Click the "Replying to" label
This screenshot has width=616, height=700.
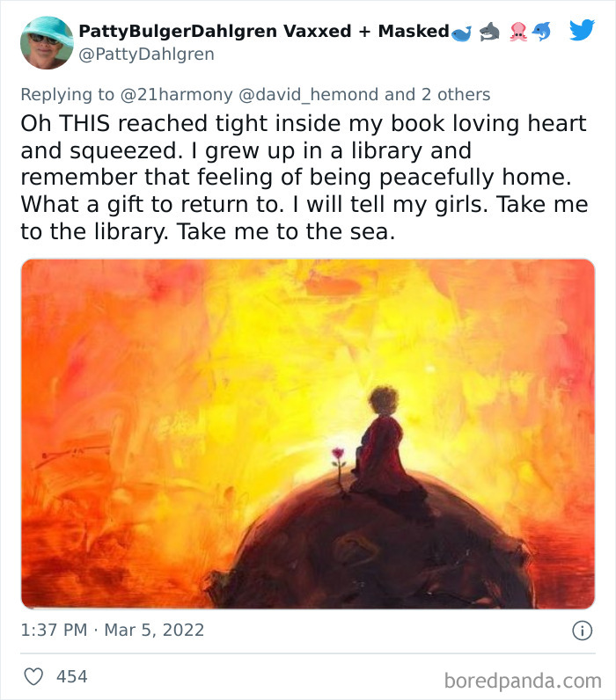(68, 95)
